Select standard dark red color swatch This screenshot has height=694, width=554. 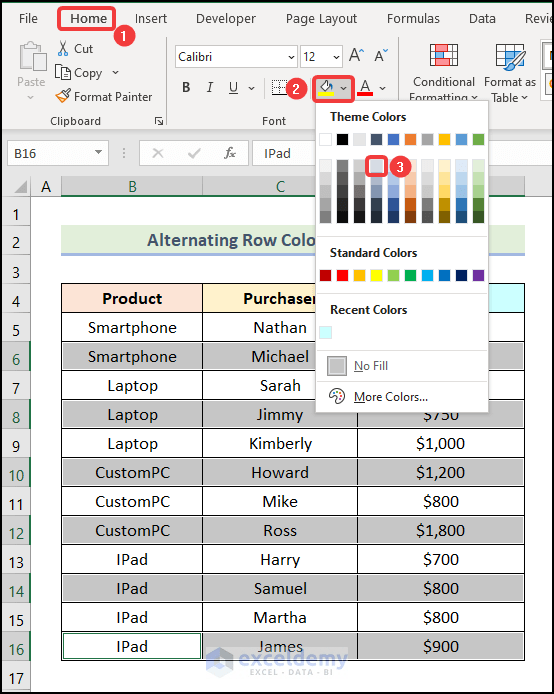pos(325,276)
